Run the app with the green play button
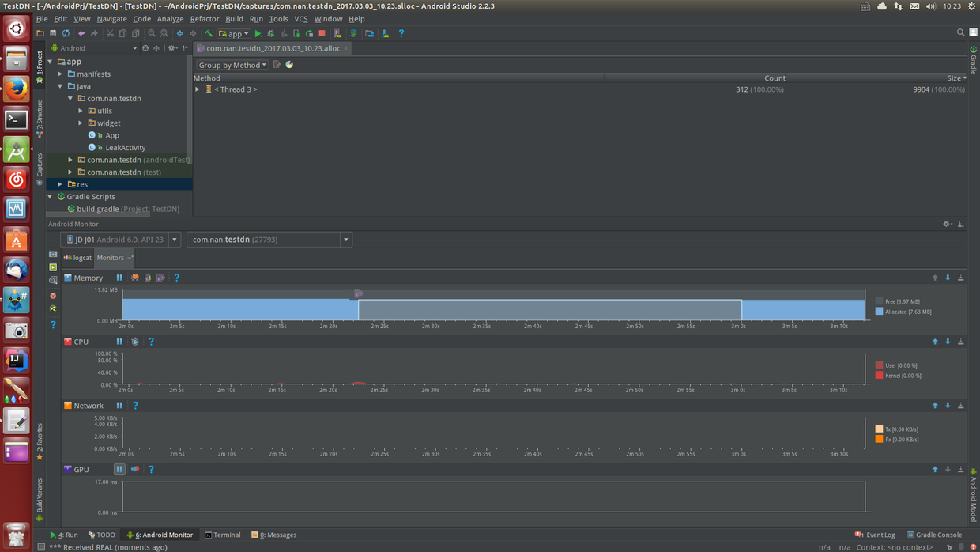 tap(258, 33)
